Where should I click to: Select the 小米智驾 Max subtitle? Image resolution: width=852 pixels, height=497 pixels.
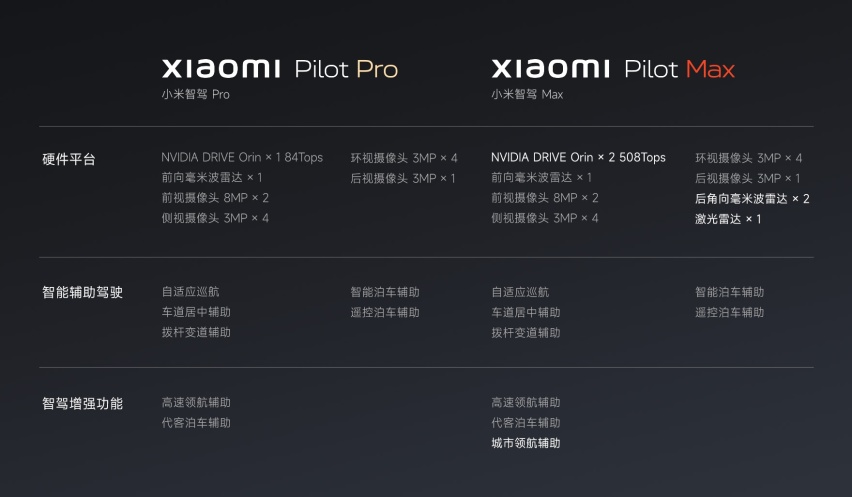(527, 94)
